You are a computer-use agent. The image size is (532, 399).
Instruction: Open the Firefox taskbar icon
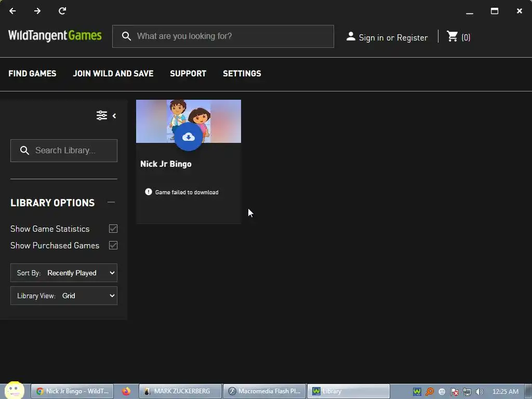(x=126, y=391)
